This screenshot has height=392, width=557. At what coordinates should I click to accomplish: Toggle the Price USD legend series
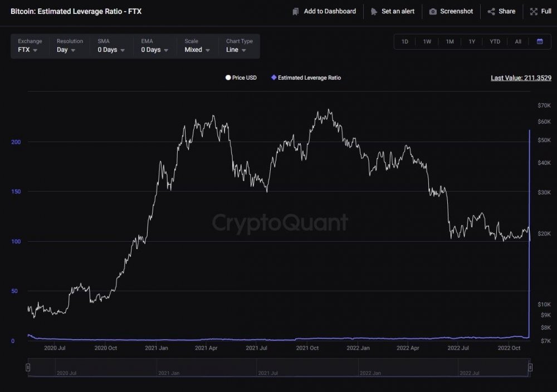click(241, 78)
